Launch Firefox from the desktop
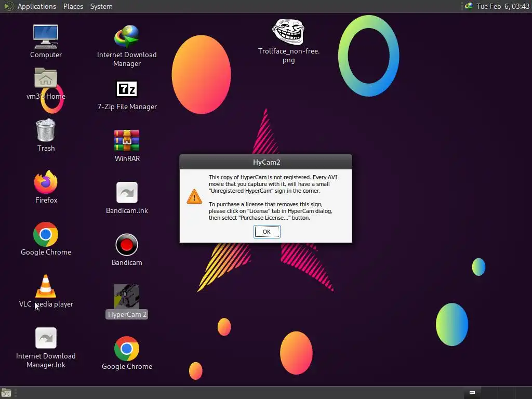The image size is (532, 399). coord(46,182)
